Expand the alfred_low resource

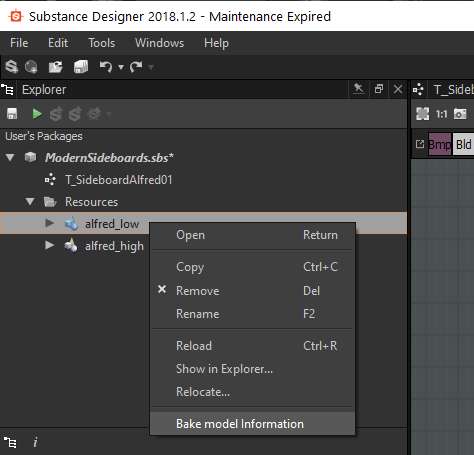50,223
